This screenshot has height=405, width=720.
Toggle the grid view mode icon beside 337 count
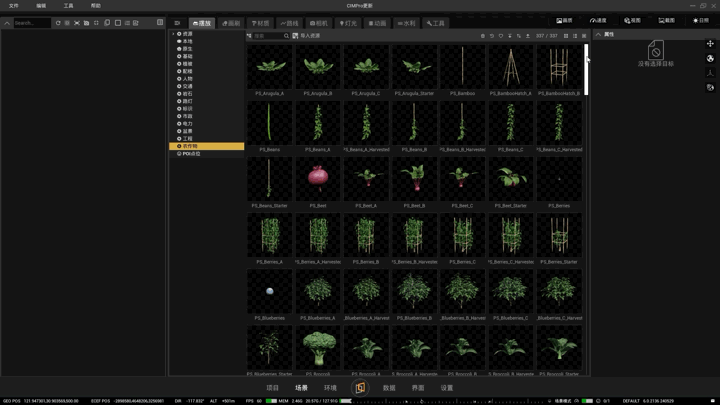click(566, 36)
